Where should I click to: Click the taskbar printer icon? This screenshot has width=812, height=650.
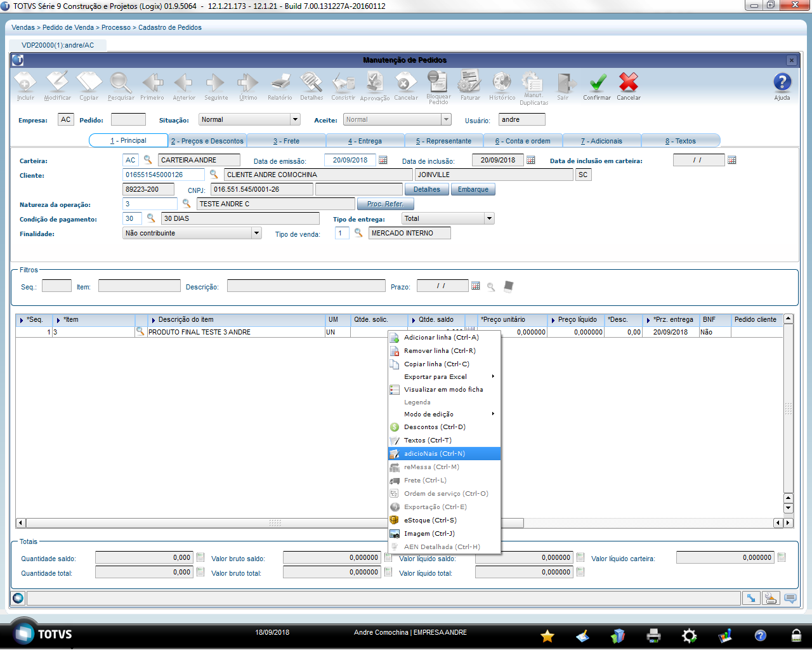(654, 635)
